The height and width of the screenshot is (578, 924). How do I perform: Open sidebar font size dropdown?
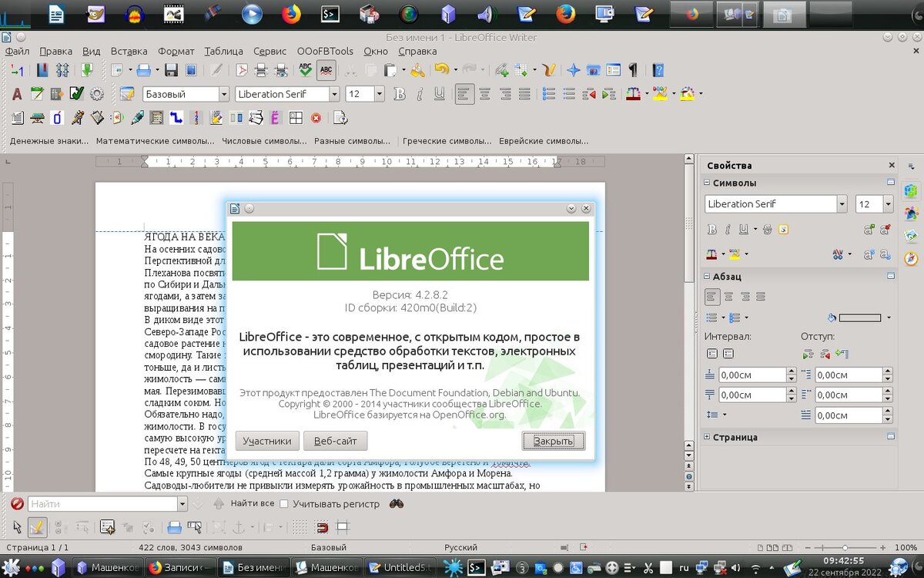click(888, 204)
